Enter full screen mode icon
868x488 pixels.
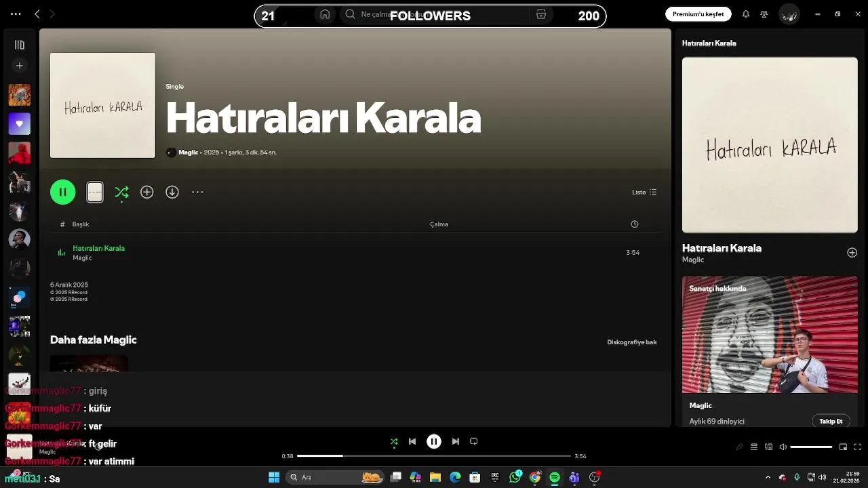(x=858, y=447)
